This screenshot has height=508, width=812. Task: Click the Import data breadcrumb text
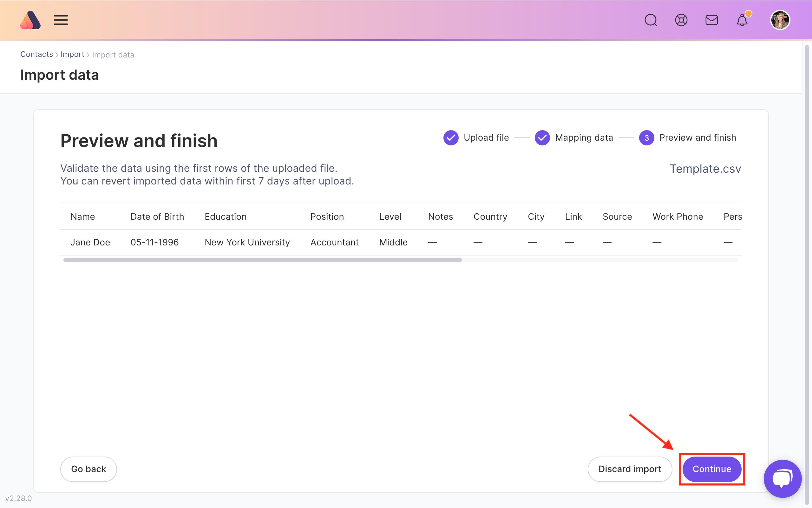113,55
